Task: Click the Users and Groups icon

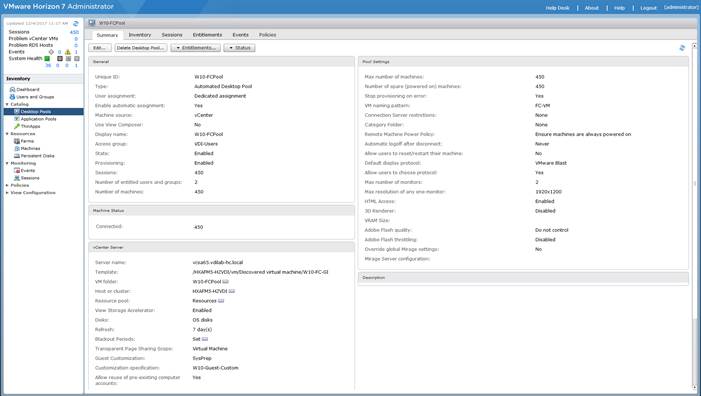Action: pos(13,97)
